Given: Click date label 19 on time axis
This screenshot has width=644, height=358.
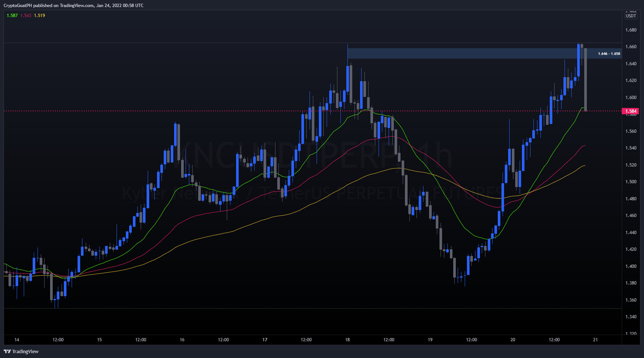Looking at the screenshot, I should click(x=430, y=340).
